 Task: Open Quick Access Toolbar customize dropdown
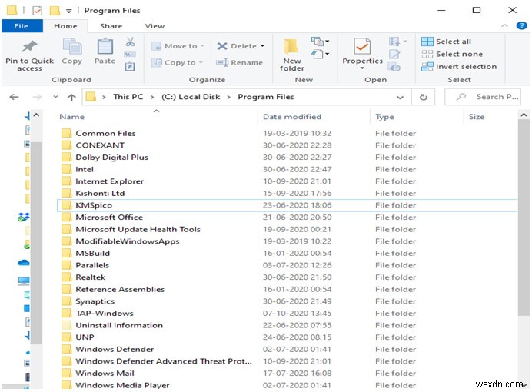click(69, 11)
